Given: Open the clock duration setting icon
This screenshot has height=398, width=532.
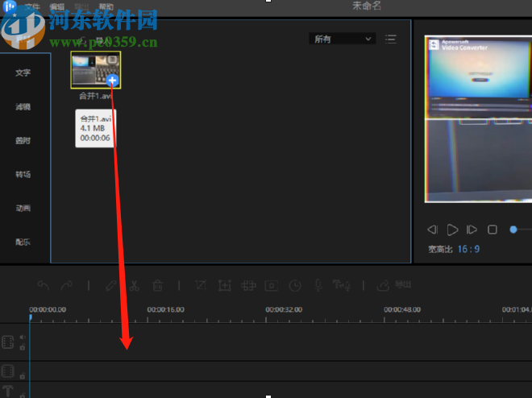Looking at the screenshot, I should point(295,286).
